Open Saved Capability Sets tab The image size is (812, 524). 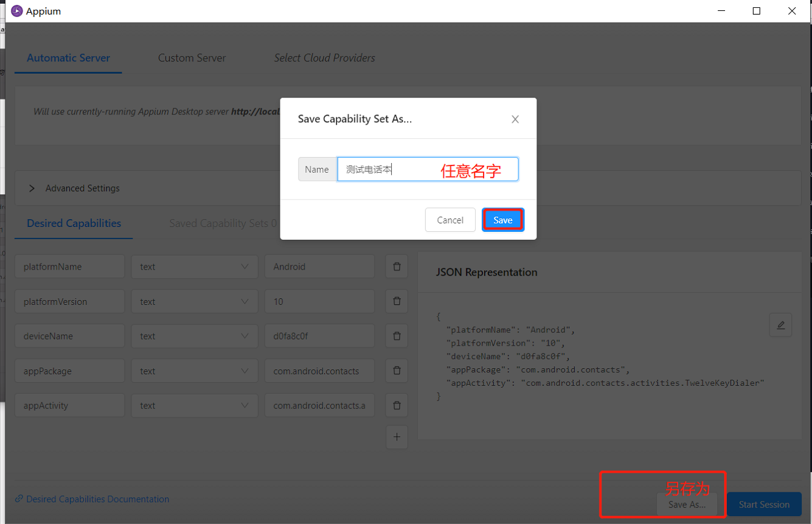coord(223,223)
